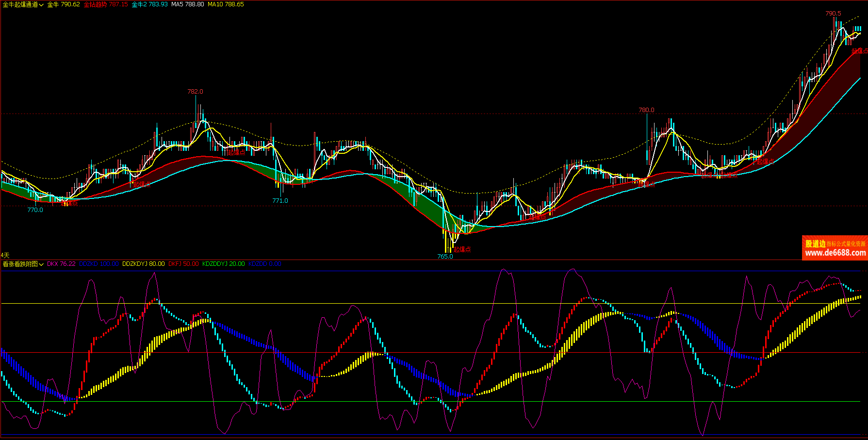The height and width of the screenshot is (440, 868).
Task: Select the red DKFJ 50.00 label
Action: click(x=183, y=264)
